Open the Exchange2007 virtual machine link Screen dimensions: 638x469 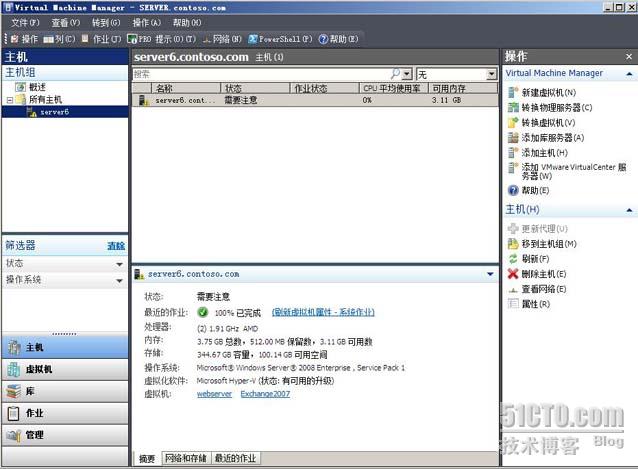[x=265, y=394]
